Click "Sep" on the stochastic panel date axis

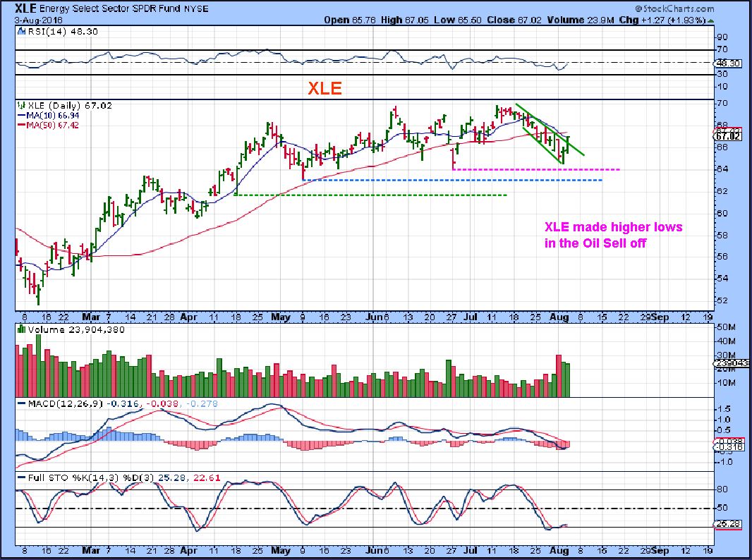click(660, 550)
